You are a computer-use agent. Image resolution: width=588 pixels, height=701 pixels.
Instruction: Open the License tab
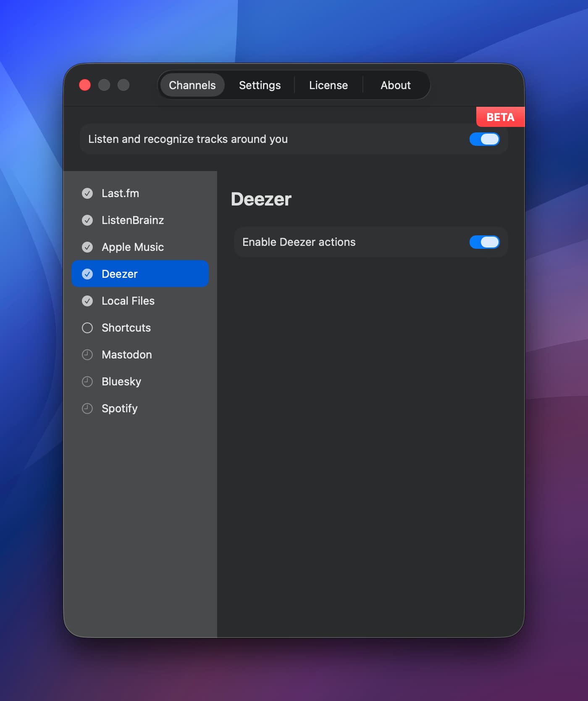click(x=328, y=85)
